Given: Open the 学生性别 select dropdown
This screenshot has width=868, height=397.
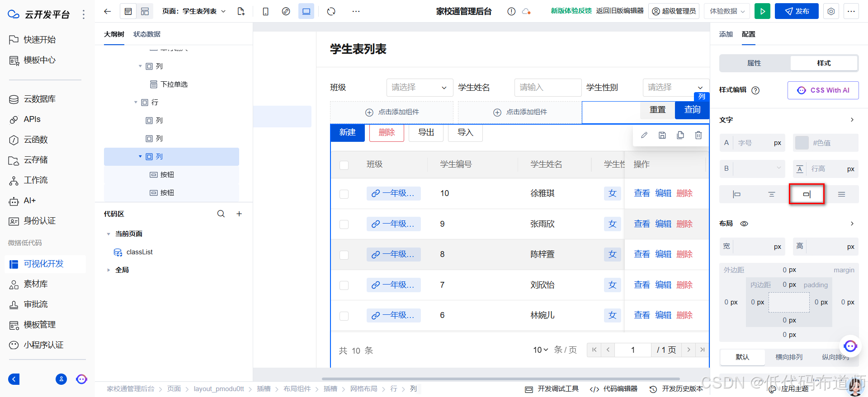Looking at the screenshot, I should click(x=675, y=87).
